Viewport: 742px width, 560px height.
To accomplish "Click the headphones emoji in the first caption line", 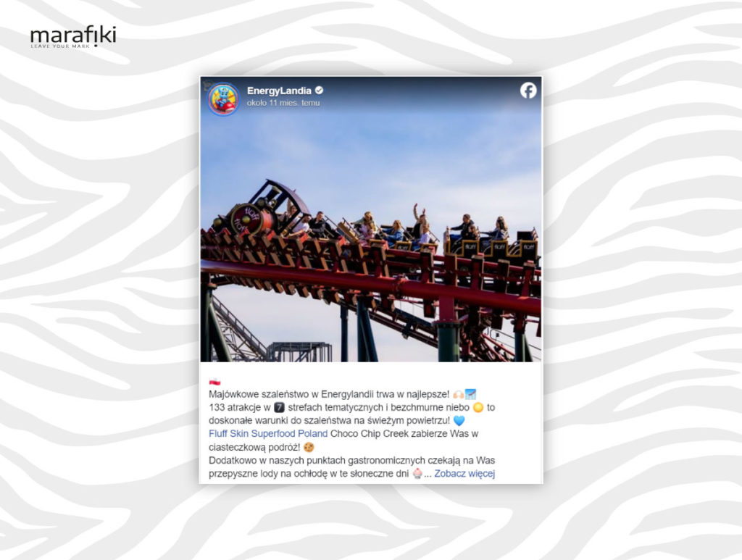I will 458,394.
